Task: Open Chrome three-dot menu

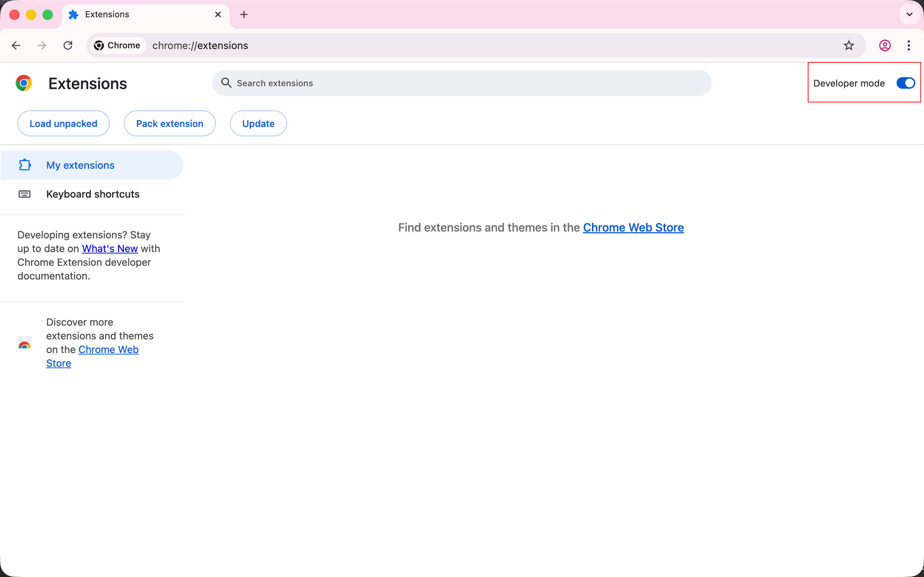Action: [x=908, y=45]
